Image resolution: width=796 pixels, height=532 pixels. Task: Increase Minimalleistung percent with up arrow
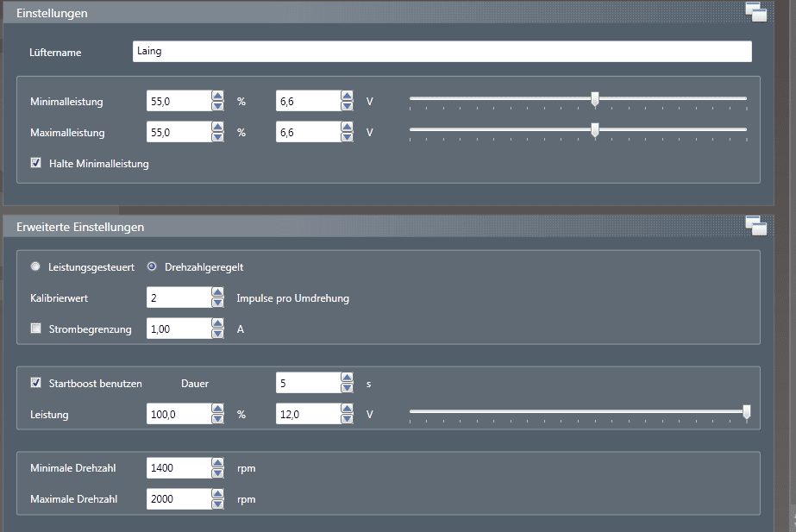pos(217,96)
